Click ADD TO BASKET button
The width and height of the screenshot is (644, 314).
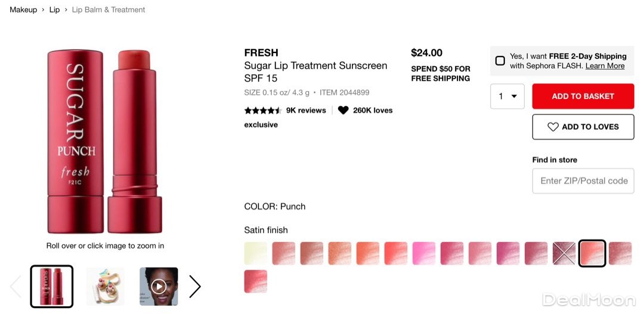click(583, 97)
